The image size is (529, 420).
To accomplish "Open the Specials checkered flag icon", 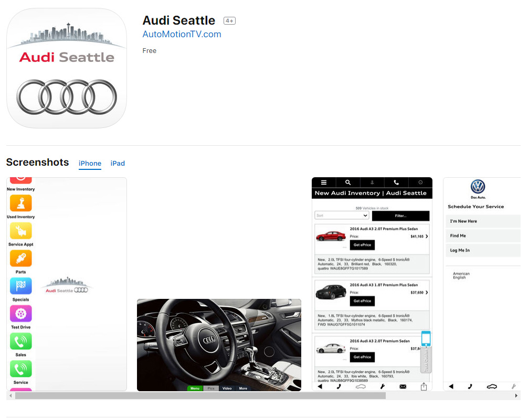I will coord(21,286).
